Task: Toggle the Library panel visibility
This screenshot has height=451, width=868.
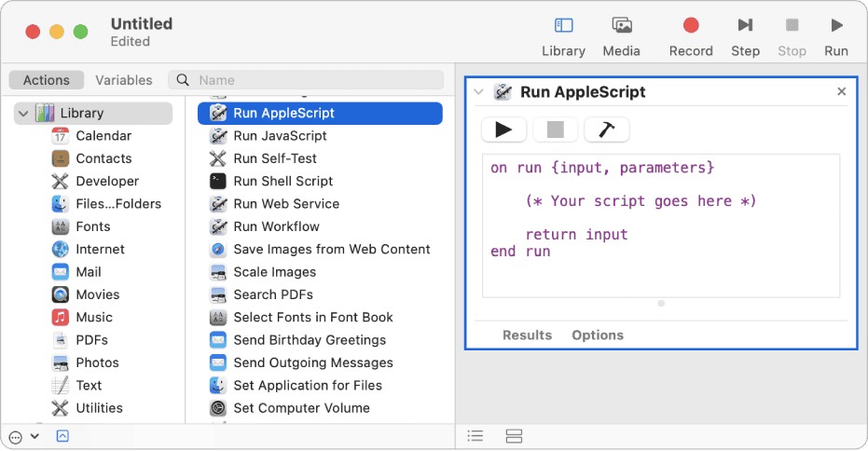Action: coord(563,35)
